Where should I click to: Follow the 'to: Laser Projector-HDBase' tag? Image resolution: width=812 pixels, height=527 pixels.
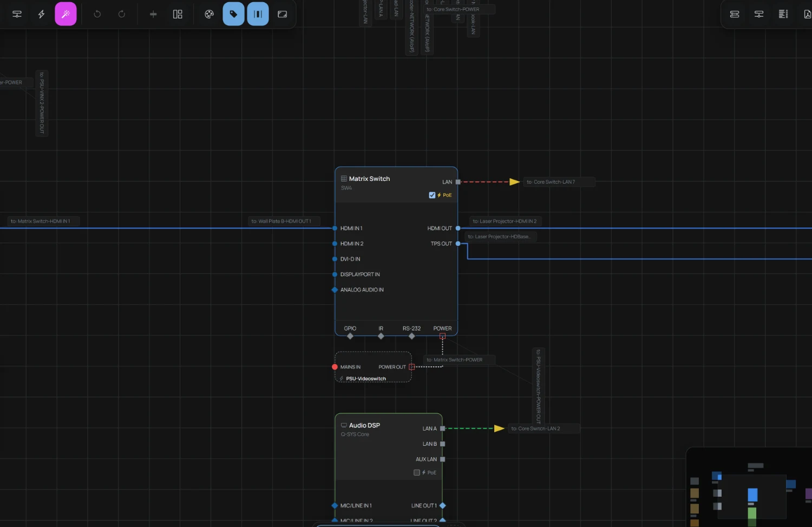pyautogui.click(x=501, y=237)
